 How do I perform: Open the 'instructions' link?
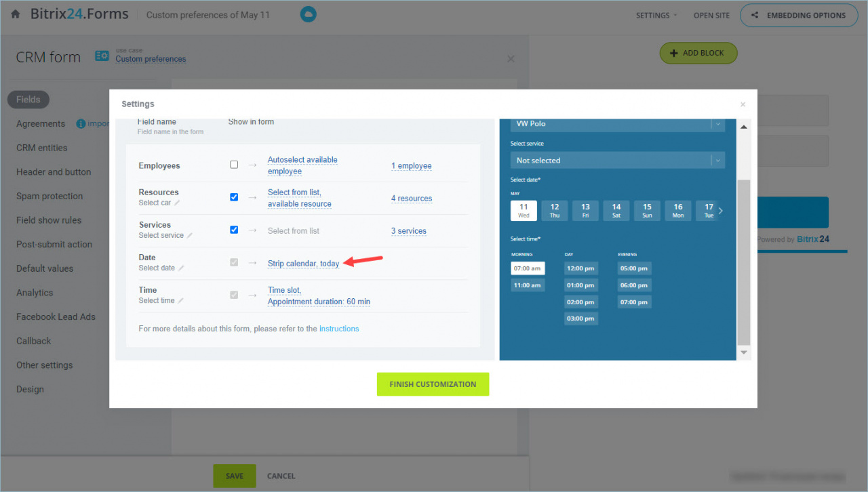(339, 329)
